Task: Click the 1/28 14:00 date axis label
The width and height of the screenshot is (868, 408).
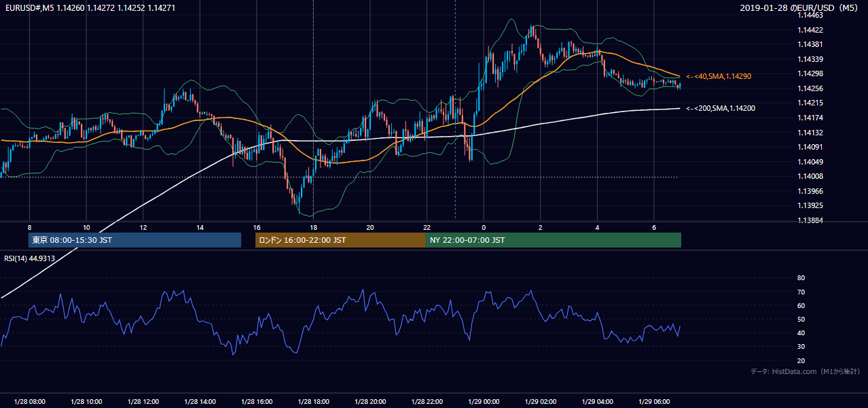Action: (x=200, y=402)
